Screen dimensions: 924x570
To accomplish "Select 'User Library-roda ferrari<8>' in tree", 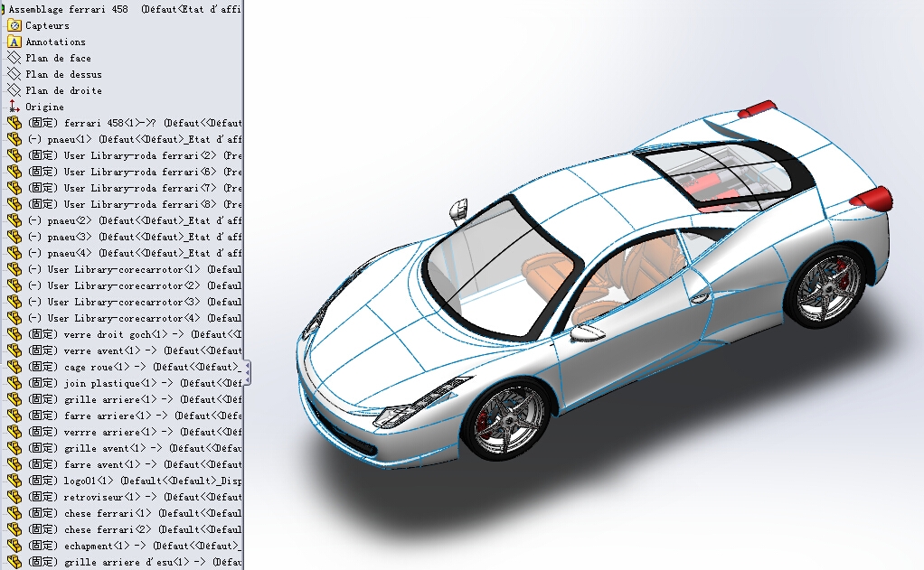I will coord(135,204).
